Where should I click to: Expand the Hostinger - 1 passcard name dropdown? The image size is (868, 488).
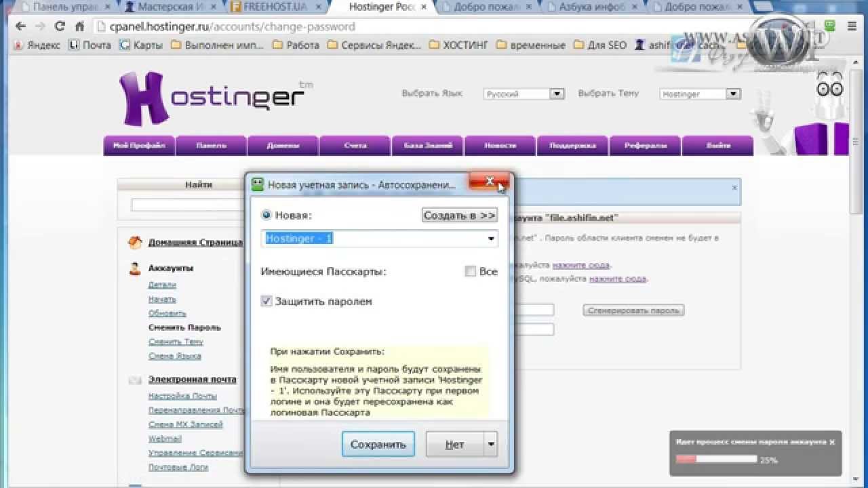491,239
